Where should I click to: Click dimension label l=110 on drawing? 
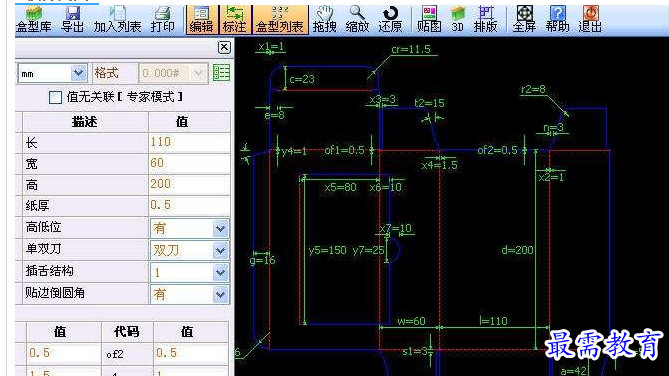[x=494, y=321]
